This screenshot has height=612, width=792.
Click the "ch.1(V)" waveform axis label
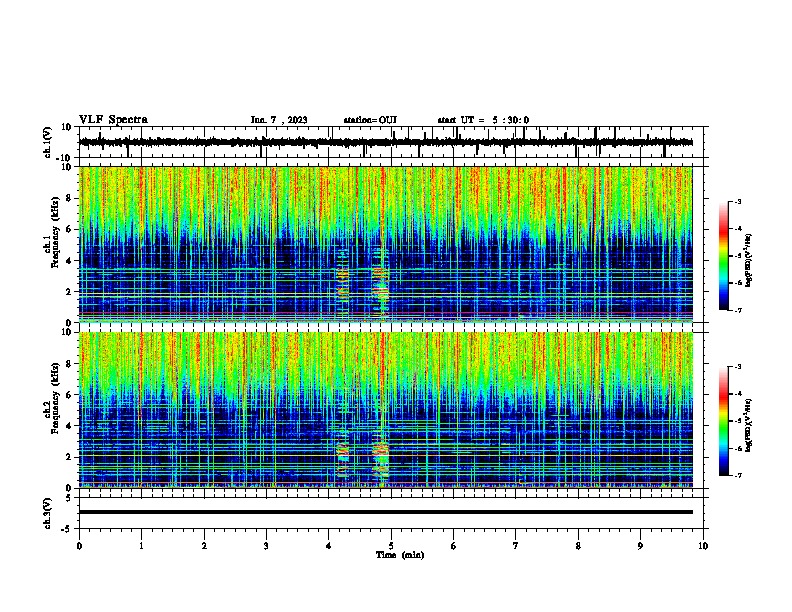coord(48,142)
